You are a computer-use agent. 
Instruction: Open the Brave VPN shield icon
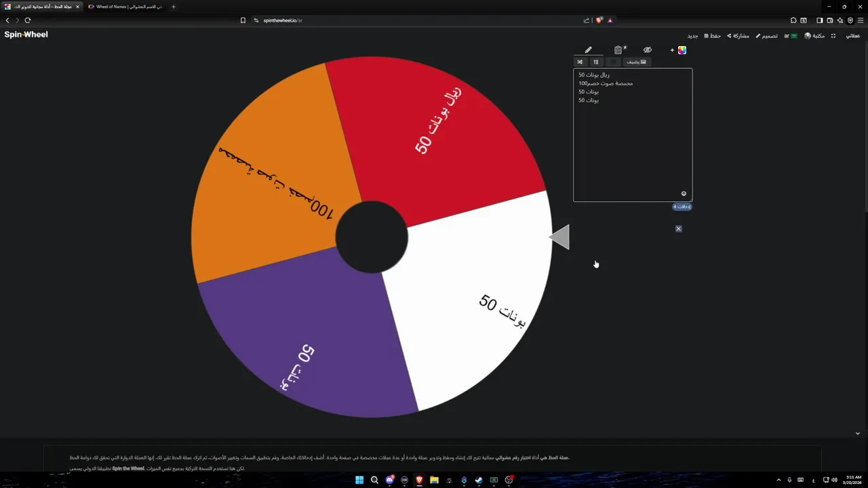pos(850,20)
